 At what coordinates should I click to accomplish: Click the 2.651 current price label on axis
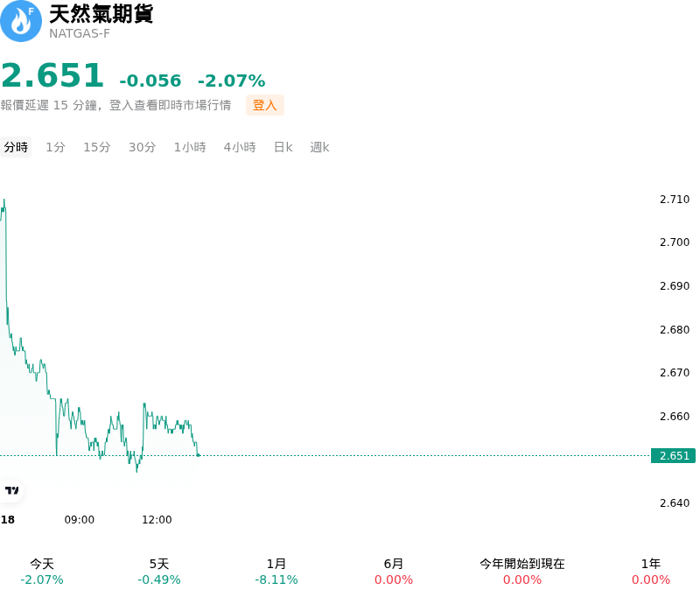coord(673,455)
